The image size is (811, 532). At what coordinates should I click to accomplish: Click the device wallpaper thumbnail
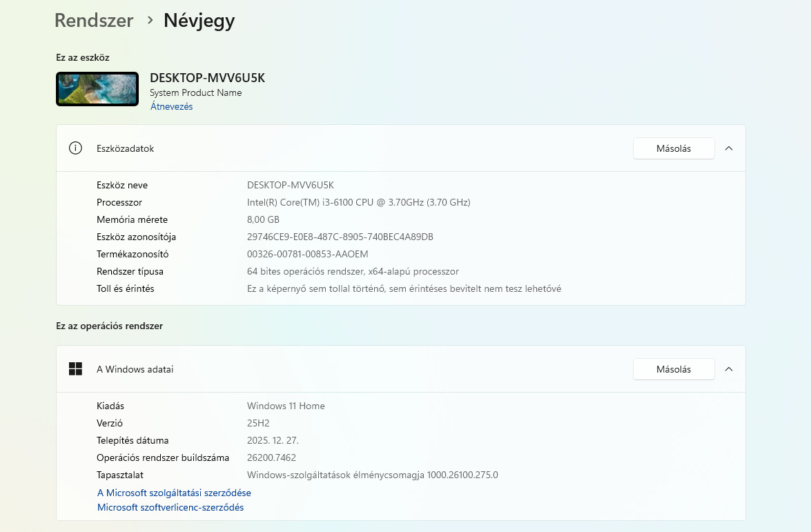coord(97,90)
